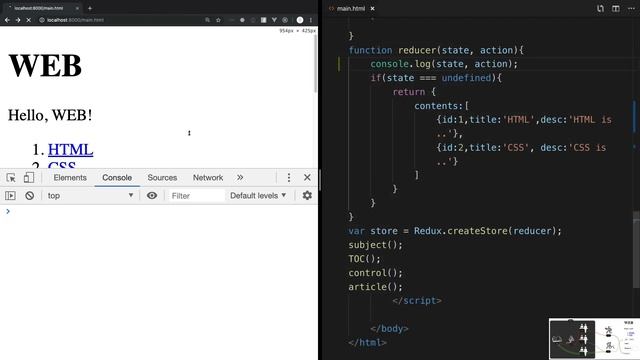640x360 pixels.
Task: Close the localhost browser tab
Action: tap(77, 8)
